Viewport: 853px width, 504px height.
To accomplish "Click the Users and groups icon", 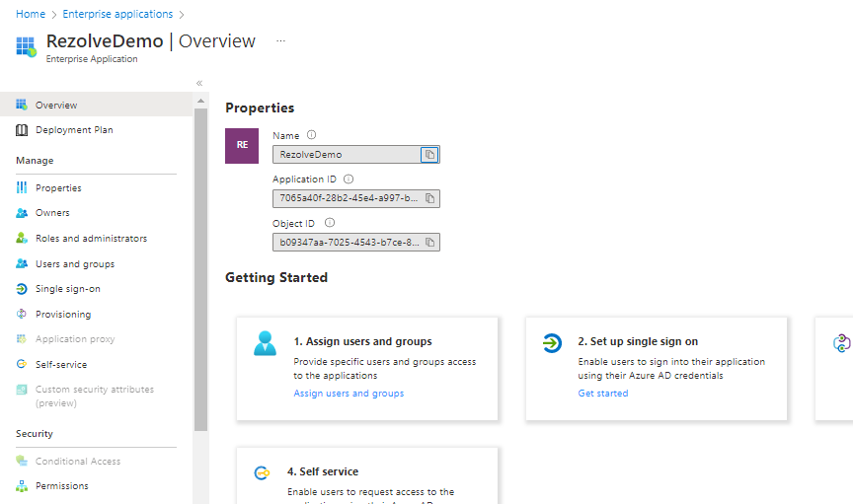I will 21,263.
